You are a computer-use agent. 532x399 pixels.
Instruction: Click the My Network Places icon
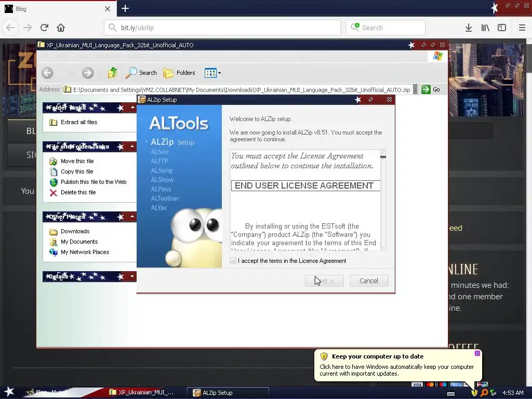click(x=54, y=252)
